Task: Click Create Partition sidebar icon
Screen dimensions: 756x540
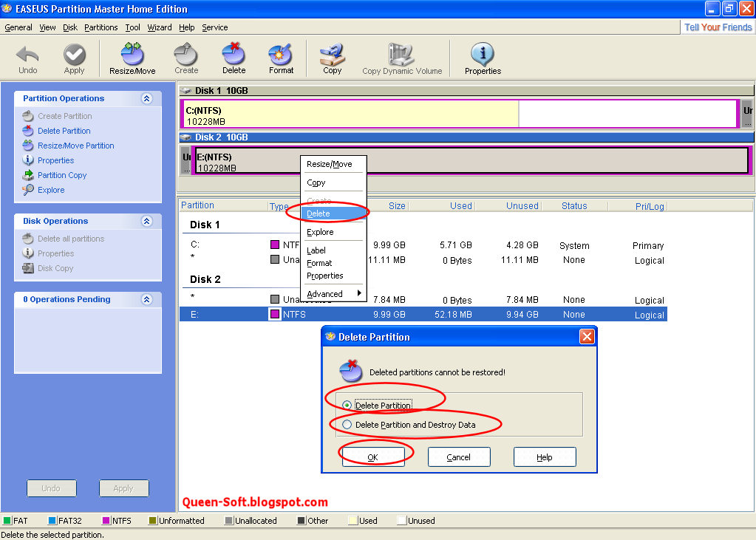Action: click(28, 116)
